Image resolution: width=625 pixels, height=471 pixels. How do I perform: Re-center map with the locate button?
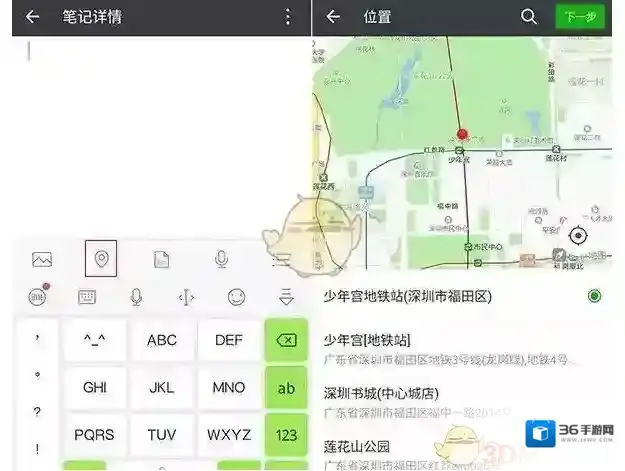pyautogui.click(x=577, y=236)
